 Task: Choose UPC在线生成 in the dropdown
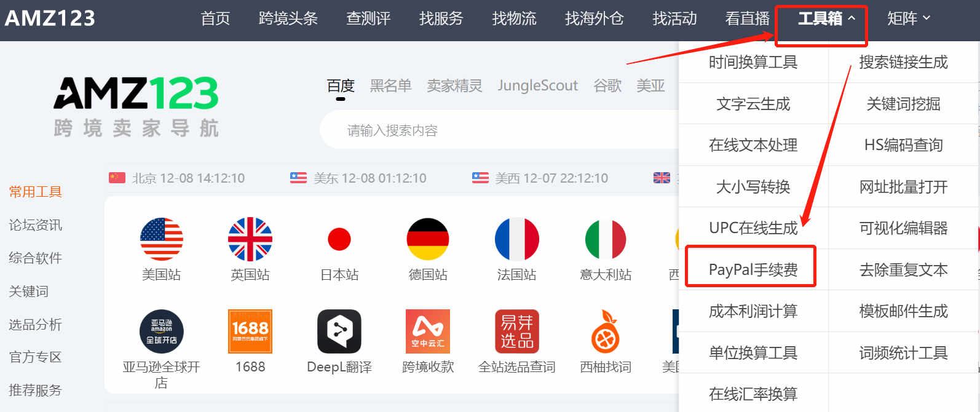click(753, 228)
